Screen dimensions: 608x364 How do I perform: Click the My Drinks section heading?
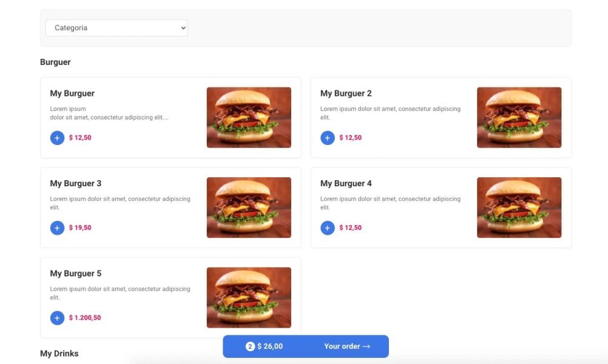pos(59,353)
